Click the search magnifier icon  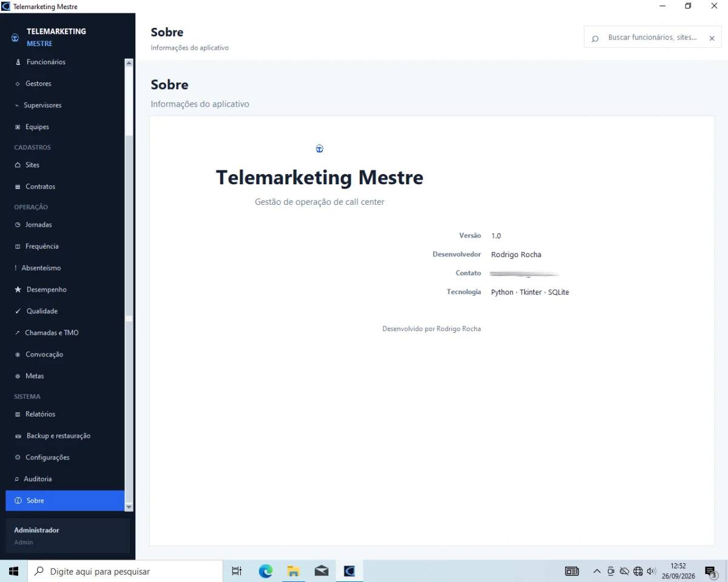pos(595,38)
